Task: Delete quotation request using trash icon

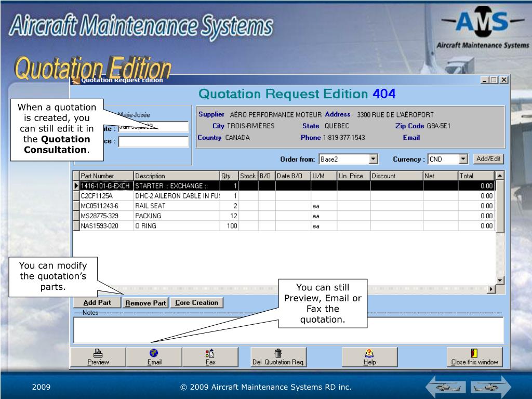Action: 278,357
